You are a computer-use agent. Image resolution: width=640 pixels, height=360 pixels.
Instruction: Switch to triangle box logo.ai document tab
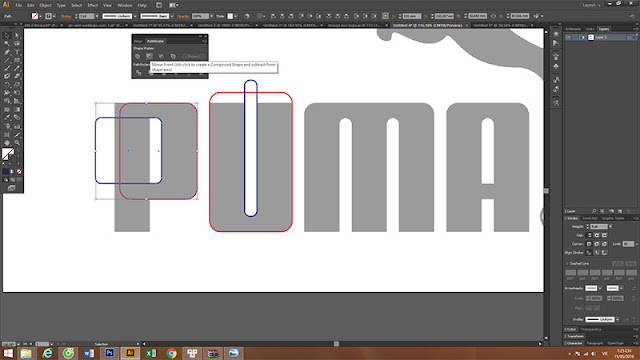tap(354, 25)
